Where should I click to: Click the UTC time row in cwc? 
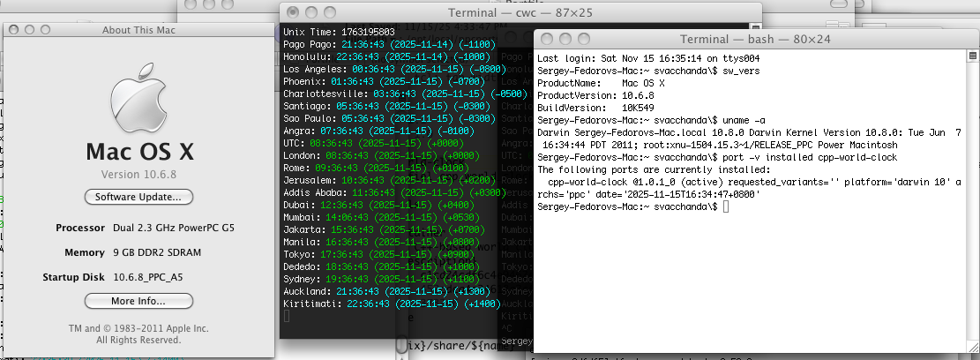(373, 143)
